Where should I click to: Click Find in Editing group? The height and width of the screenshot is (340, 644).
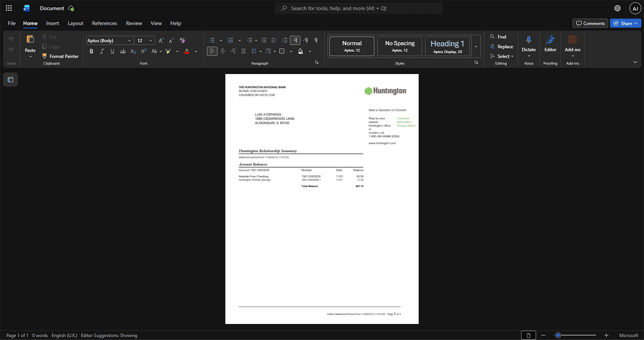[498, 37]
